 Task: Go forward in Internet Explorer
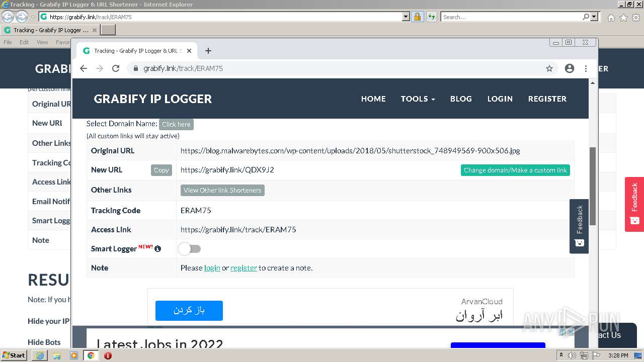(x=22, y=17)
